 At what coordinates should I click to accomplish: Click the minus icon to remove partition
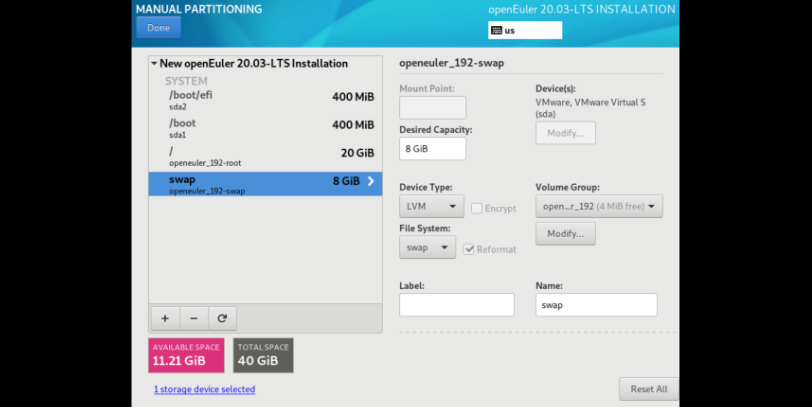pos(193,318)
